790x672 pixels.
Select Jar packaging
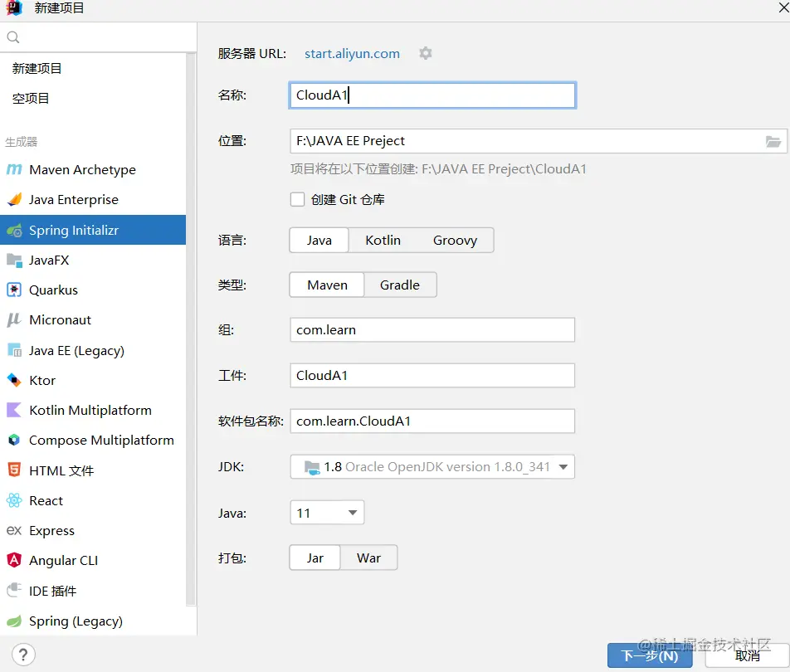[x=315, y=558]
